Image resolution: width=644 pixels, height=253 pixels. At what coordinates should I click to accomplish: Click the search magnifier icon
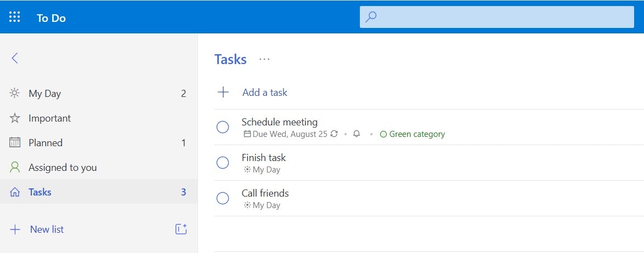[x=371, y=17]
